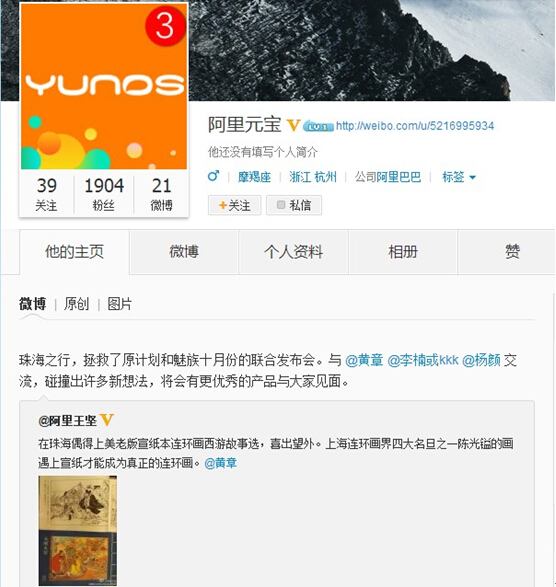Click the LV1 level badge
This screenshot has width=556, height=587.
[x=318, y=127]
